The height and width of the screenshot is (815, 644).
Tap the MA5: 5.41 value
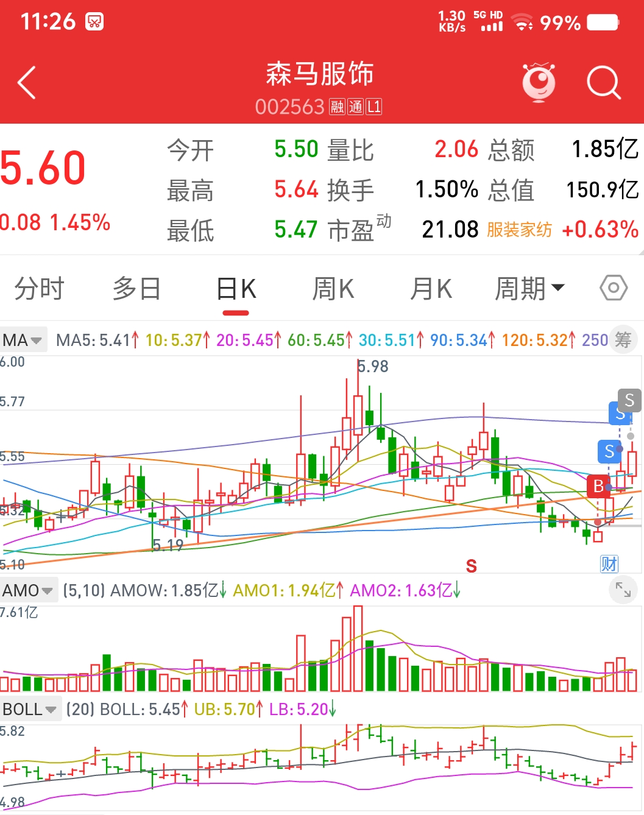pos(97,340)
